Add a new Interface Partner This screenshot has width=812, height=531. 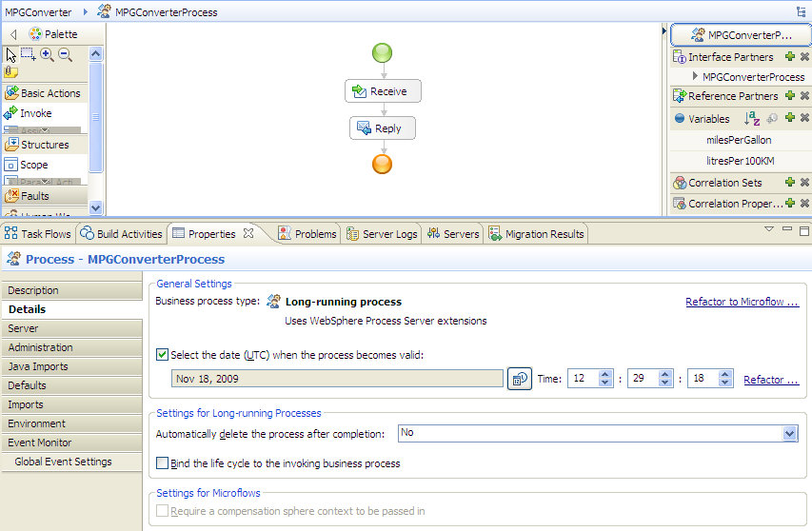pos(790,56)
